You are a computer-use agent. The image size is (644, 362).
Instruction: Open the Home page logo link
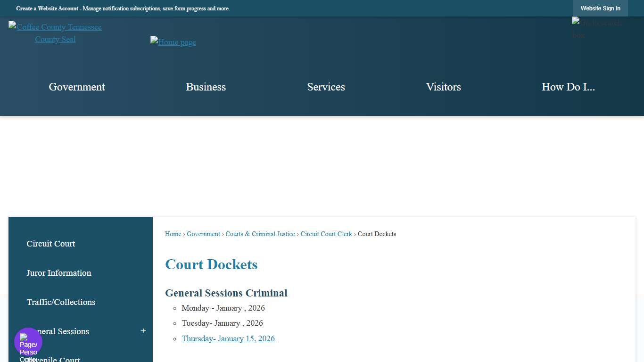(173, 42)
